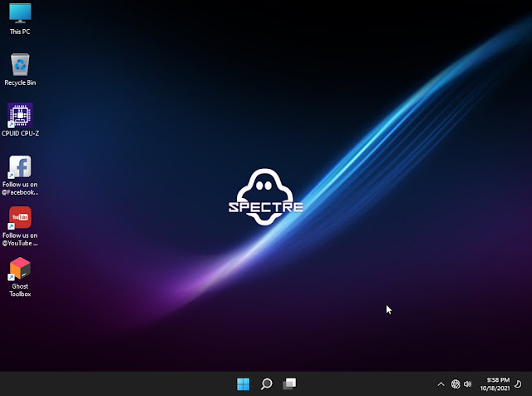Click the date 10/18/2021 in taskbar
Screen dimensions: 532x396
point(495,389)
